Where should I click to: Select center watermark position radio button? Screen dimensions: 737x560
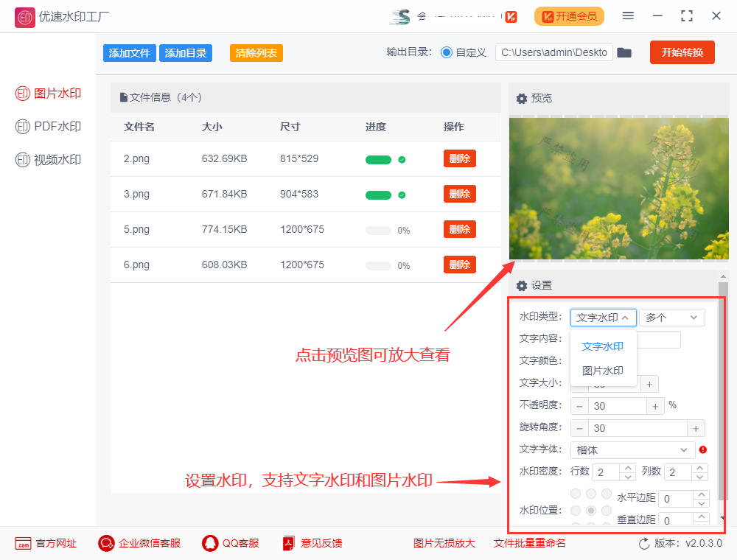click(590, 510)
